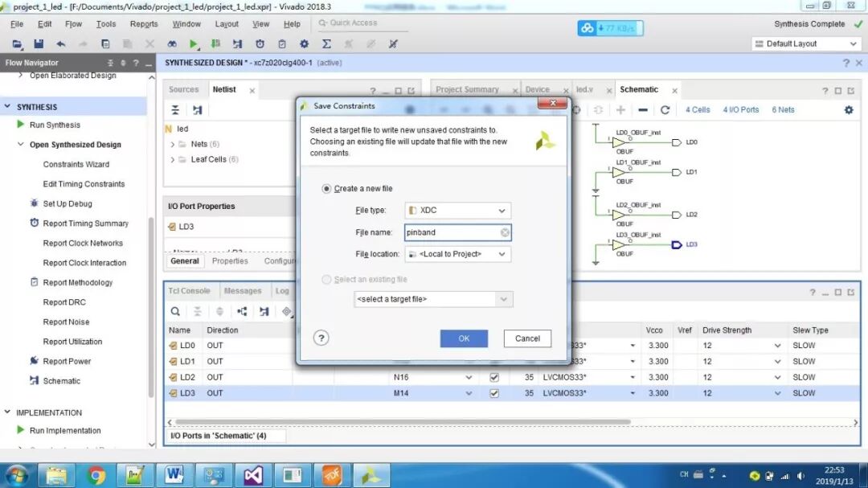868x488 pixels.
Task: Open Visual Studio from the taskbar
Action: (x=253, y=475)
